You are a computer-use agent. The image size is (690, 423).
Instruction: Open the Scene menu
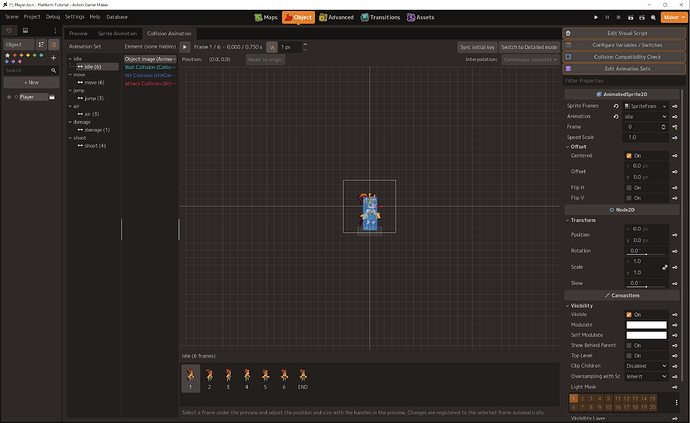(x=12, y=17)
